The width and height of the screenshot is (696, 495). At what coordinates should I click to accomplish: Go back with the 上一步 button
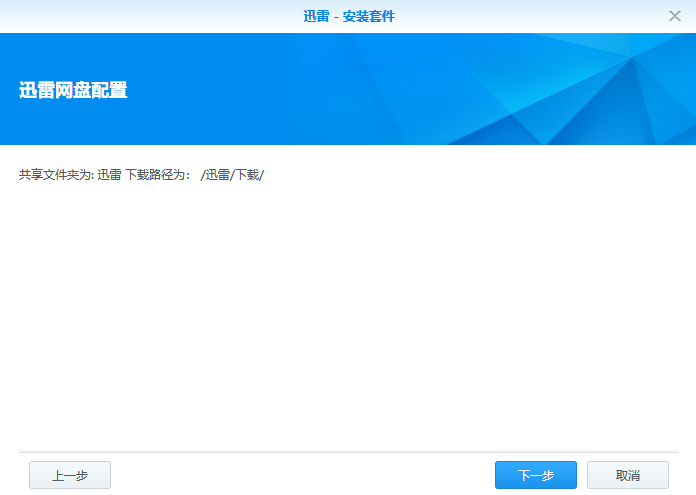pos(70,475)
